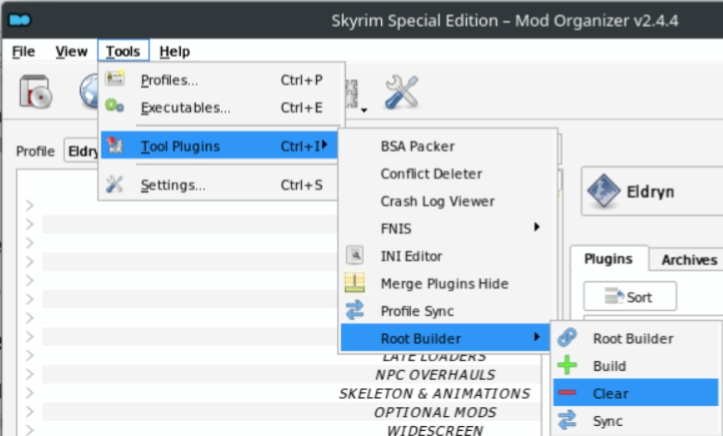Select the NPC OVERHAULS separator text

pos(435,375)
